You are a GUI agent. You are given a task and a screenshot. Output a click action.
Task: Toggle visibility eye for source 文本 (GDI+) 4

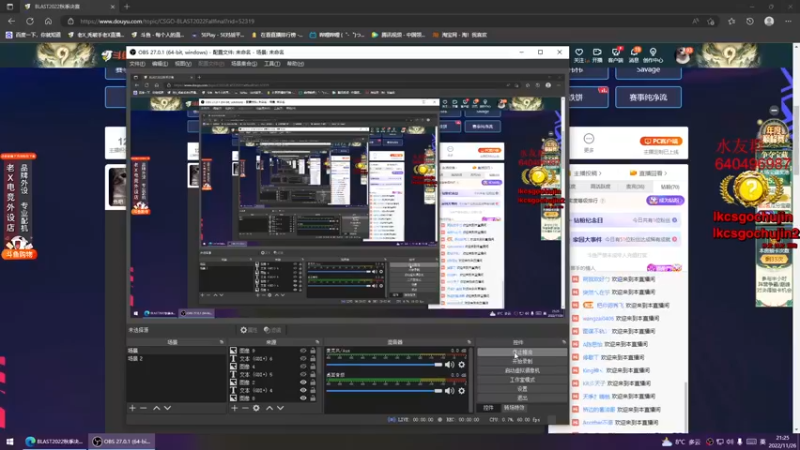pos(303,390)
